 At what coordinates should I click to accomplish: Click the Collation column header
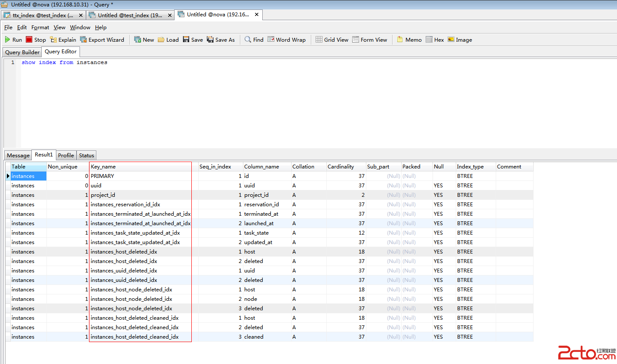(309, 166)
